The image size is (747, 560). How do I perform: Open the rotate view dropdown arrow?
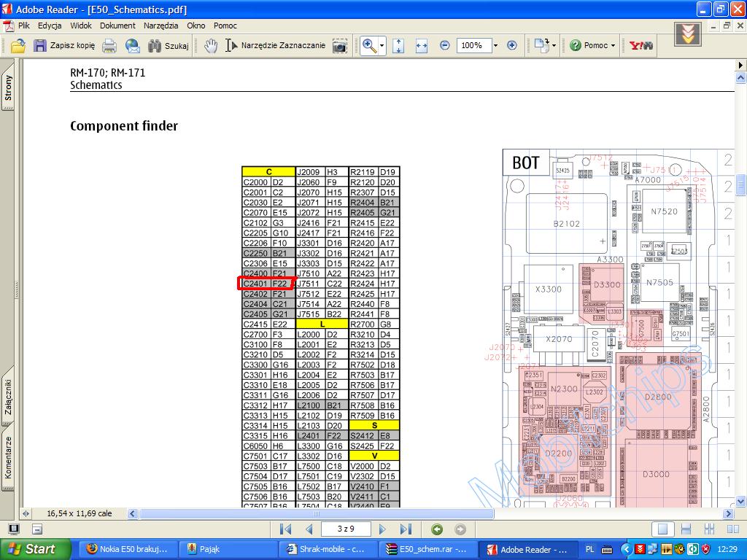554,46
